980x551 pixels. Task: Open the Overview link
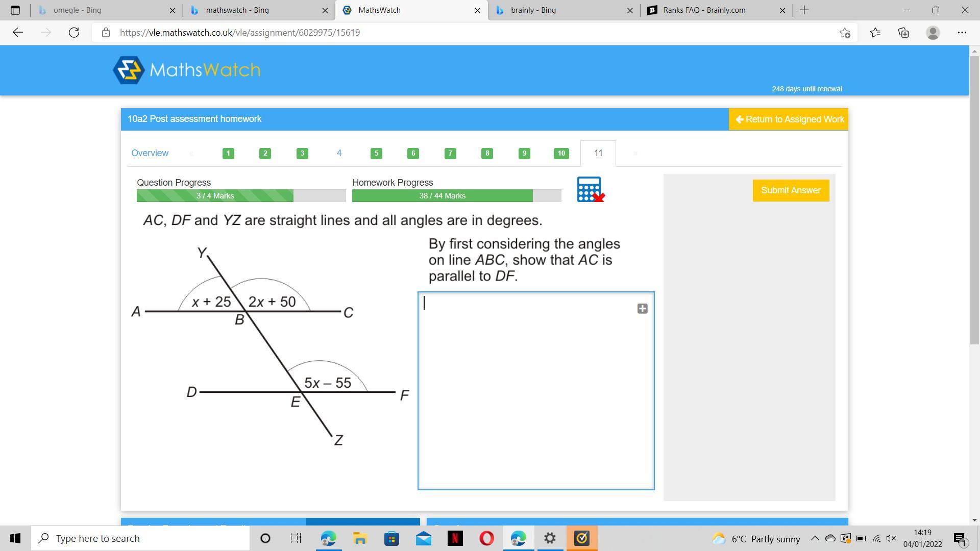click(150, 153)
